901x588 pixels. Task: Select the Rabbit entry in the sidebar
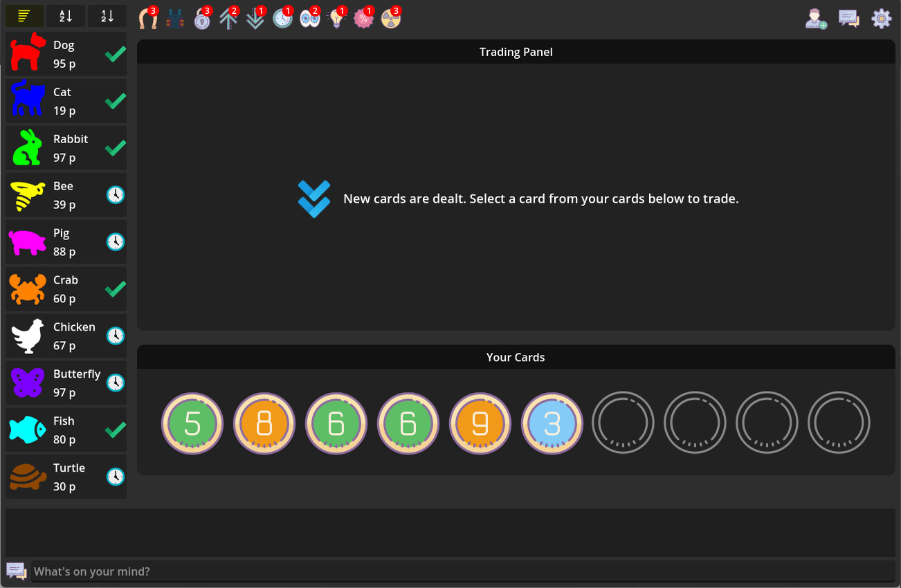pos(66,147)
